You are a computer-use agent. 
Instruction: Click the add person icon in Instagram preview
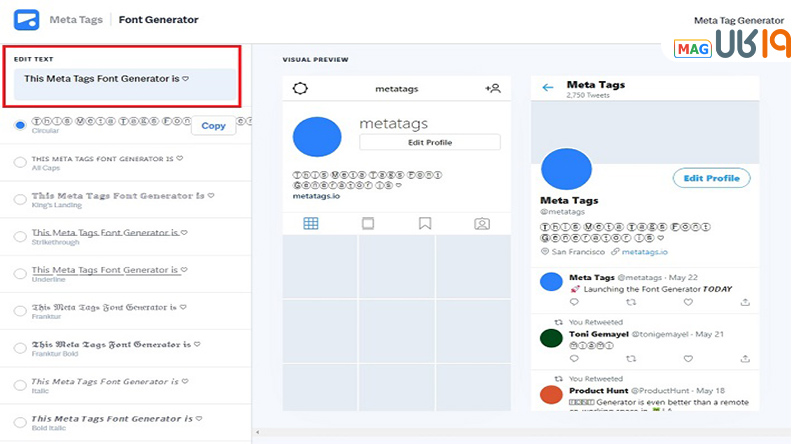(x=492, y=89)
